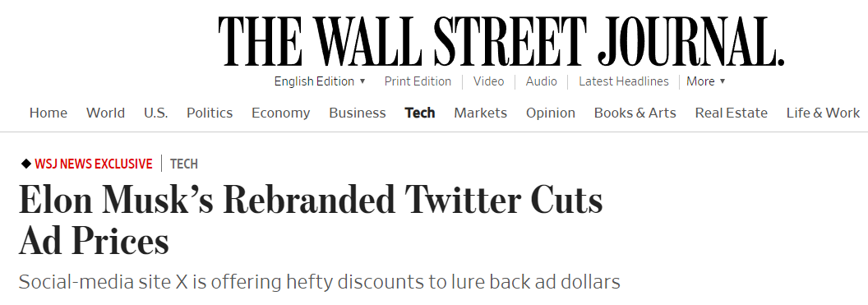Open the U.S. news section

pyautogui.click(x=156, y=113)
